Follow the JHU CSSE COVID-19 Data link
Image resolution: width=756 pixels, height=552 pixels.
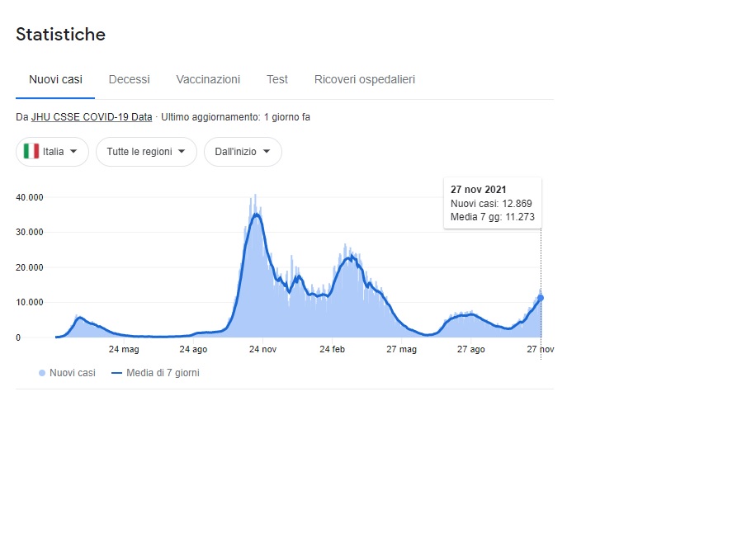click(x=92, y=117)
